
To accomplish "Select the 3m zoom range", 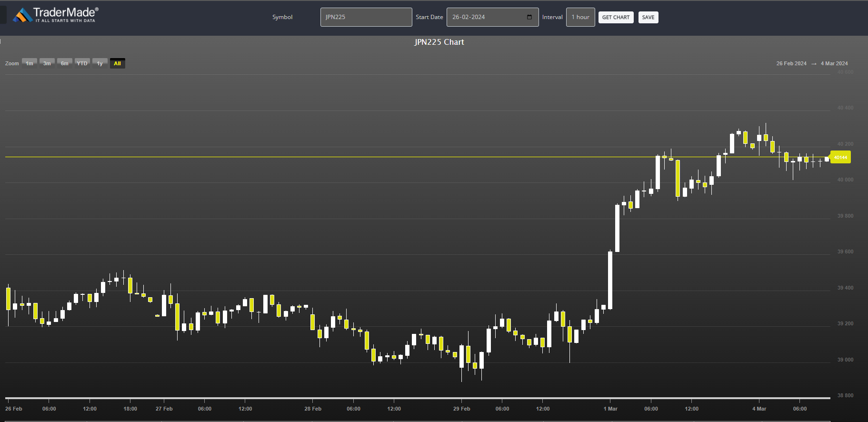I will [47, 63].
